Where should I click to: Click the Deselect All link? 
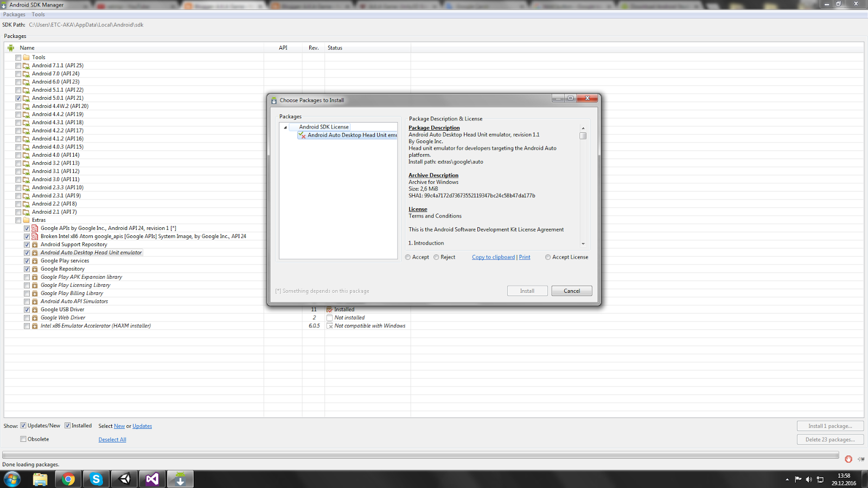(112, 440)
